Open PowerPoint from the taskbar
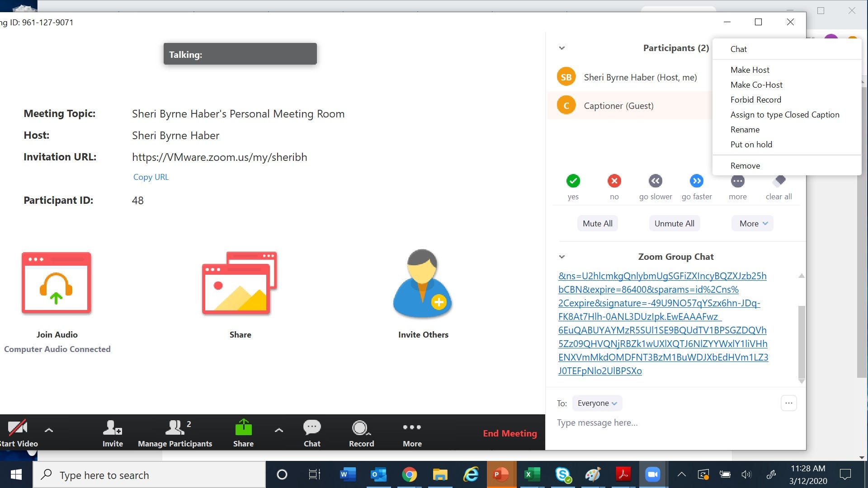The height and width of the screenshot is (488, 868). pyautogui.click(x=501, y=474)
